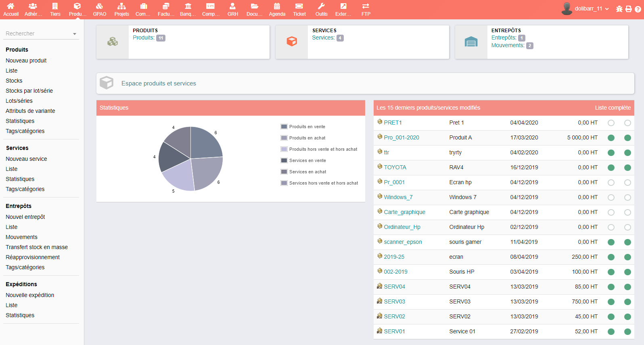644x345 pixels.
Task: Select Nouveau produit in sidebar
Action: click(26, 60)
